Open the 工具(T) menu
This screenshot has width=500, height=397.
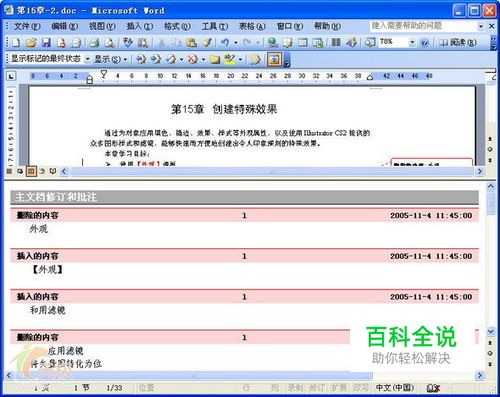point(215,26)
